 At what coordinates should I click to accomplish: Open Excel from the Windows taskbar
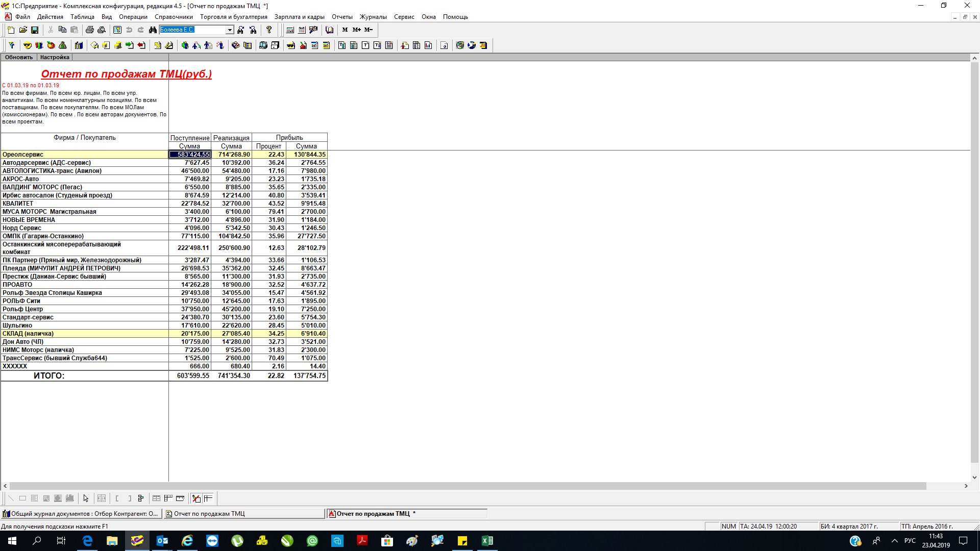pos(487,541)
